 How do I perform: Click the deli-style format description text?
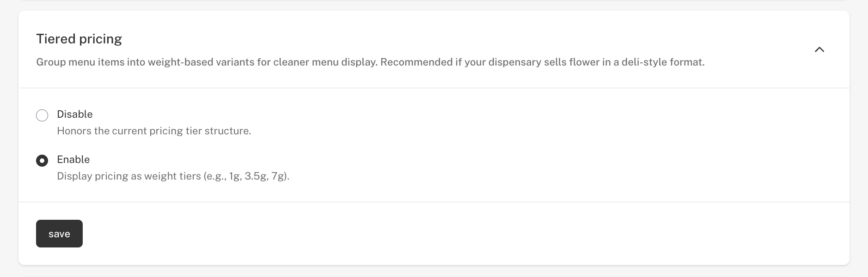[662, 62]
